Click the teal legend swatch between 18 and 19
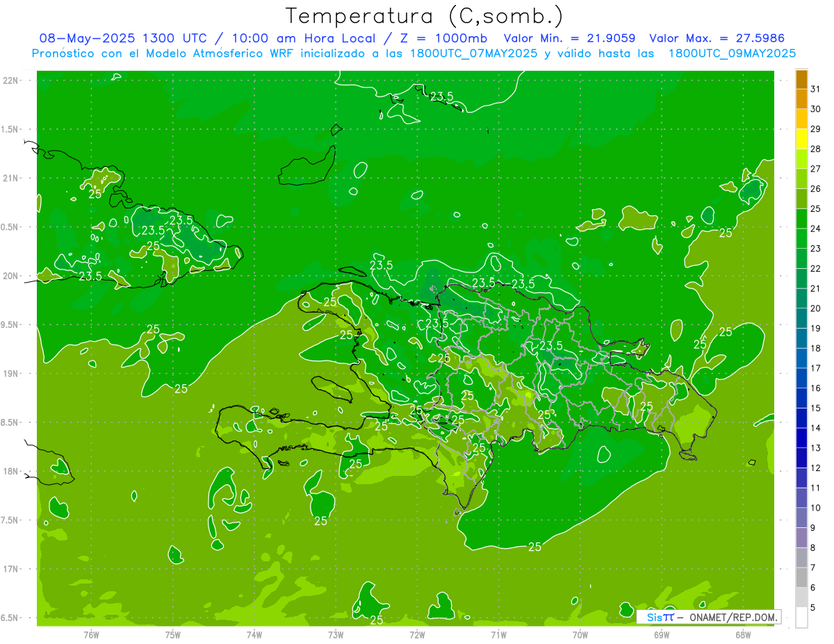Viewport: 834px width, 644px height. 801,338
